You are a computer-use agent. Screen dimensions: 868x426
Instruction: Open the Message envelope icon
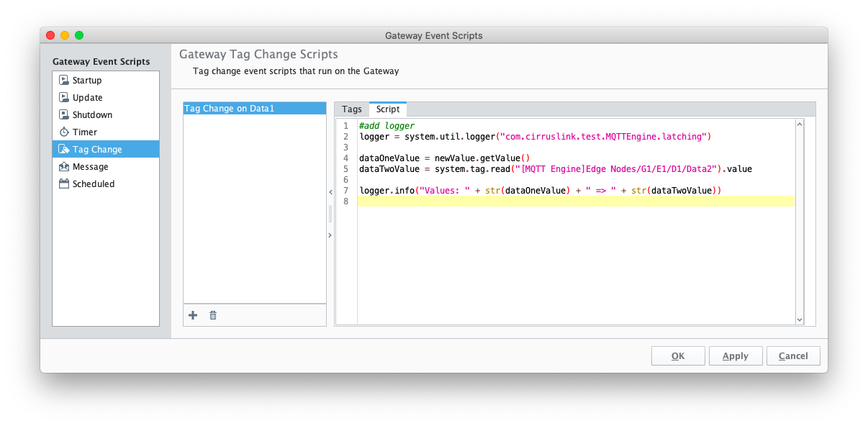64,166
